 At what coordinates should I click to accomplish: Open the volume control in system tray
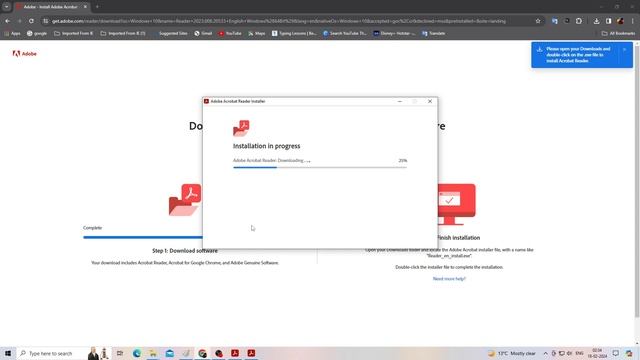pyautogui.click(x=569, y=353)
